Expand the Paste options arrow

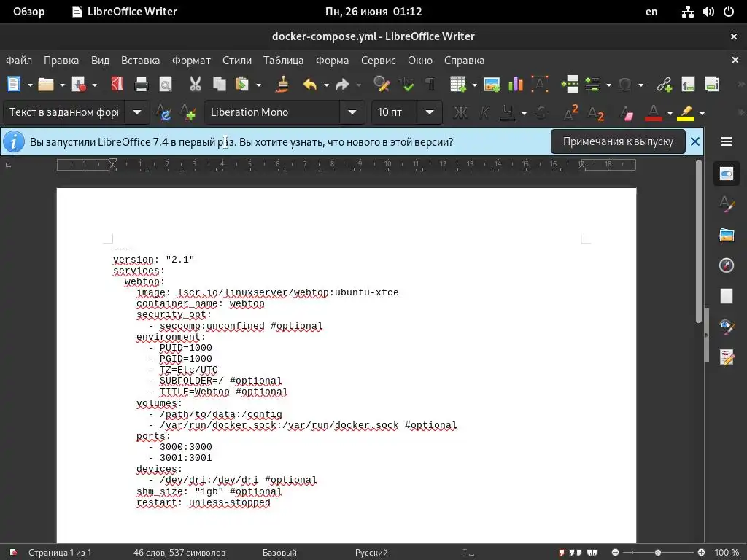259,85
